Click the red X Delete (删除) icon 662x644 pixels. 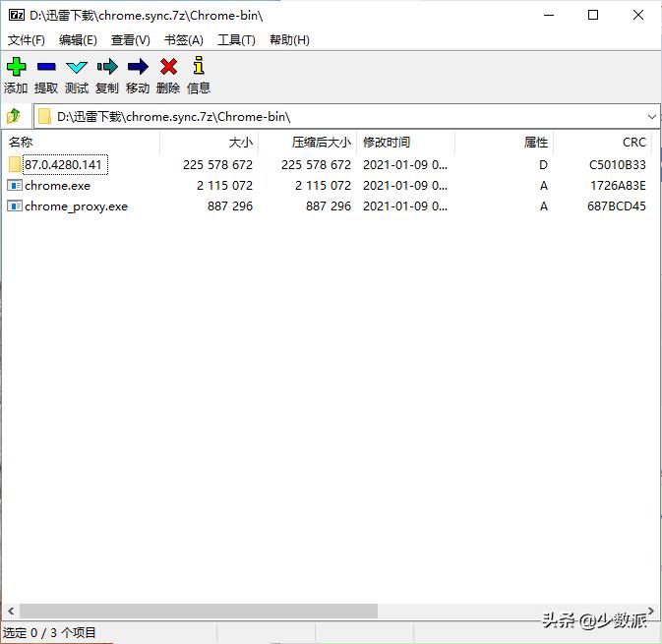click(168, 67)
